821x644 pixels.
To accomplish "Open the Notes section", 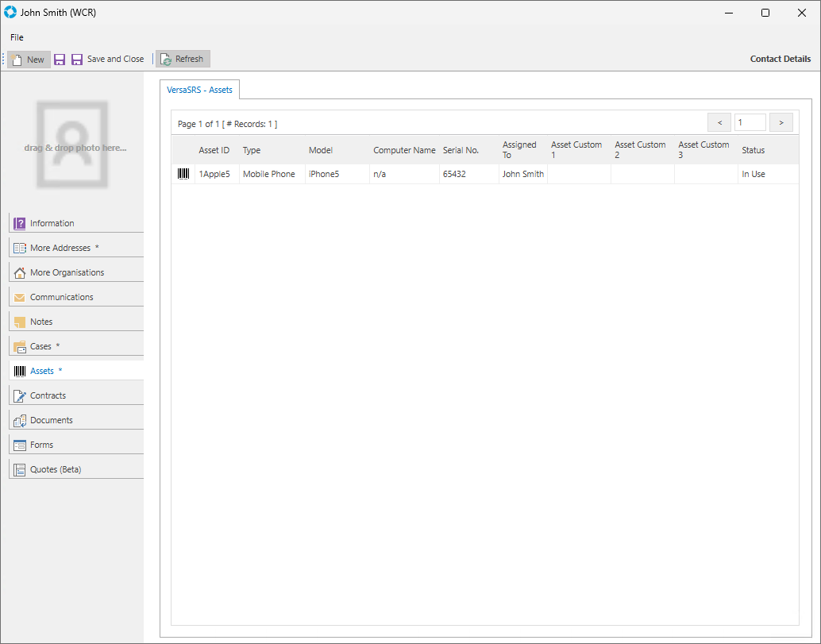I will pyautogui.click(x=41, y=322).
